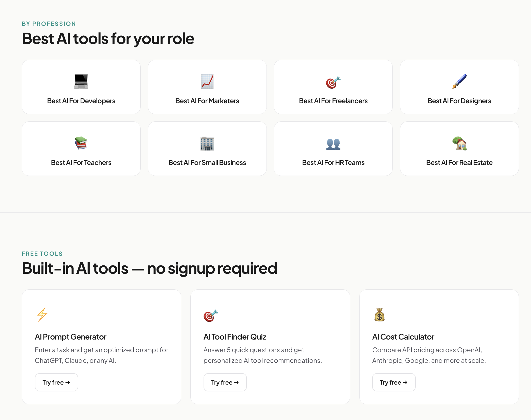The height and width of the screenshot is (420, 531).
Task: Open Best AI For Developers link
Action: coord(81,101)
